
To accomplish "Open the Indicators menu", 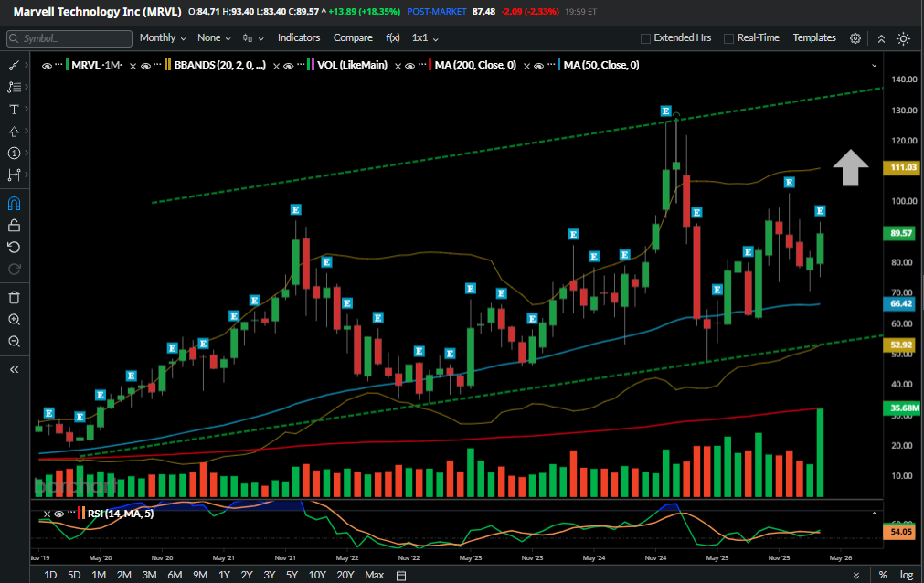I will pos(299,37).
